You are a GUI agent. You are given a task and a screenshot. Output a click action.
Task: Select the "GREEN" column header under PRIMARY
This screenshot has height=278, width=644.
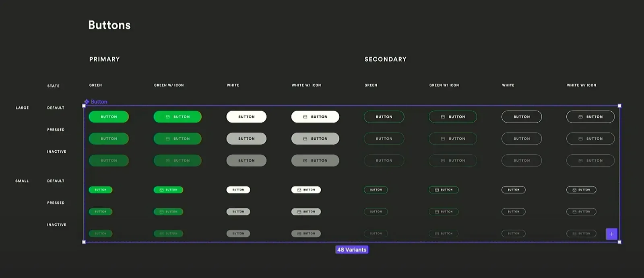click(x=96, y=85)
